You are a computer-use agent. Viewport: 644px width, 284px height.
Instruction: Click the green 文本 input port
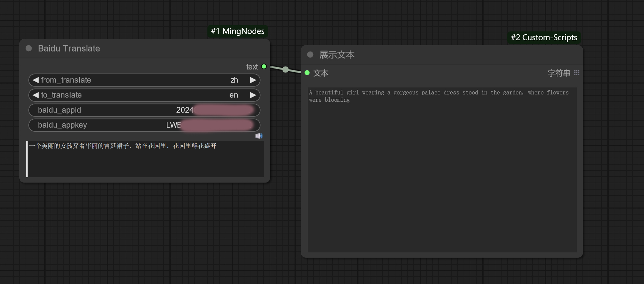[307, 73]
